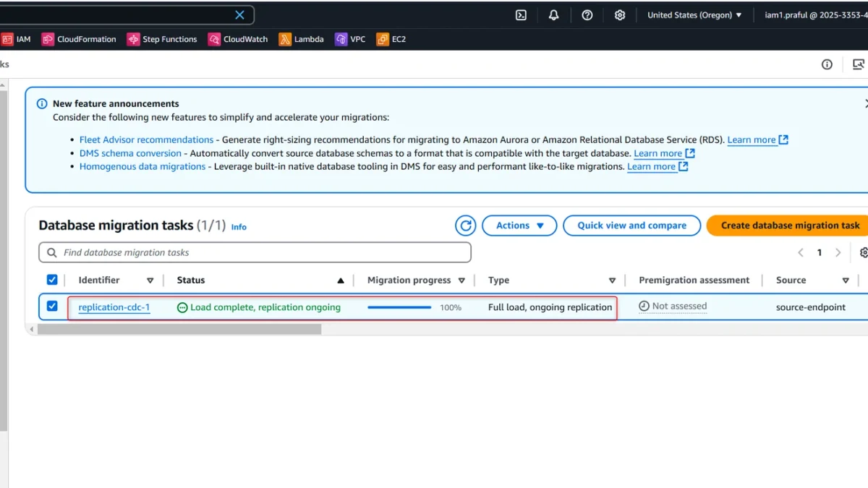Open the notifications bell
This screenshot has height=488, width=868.
(x=554, y=15)
